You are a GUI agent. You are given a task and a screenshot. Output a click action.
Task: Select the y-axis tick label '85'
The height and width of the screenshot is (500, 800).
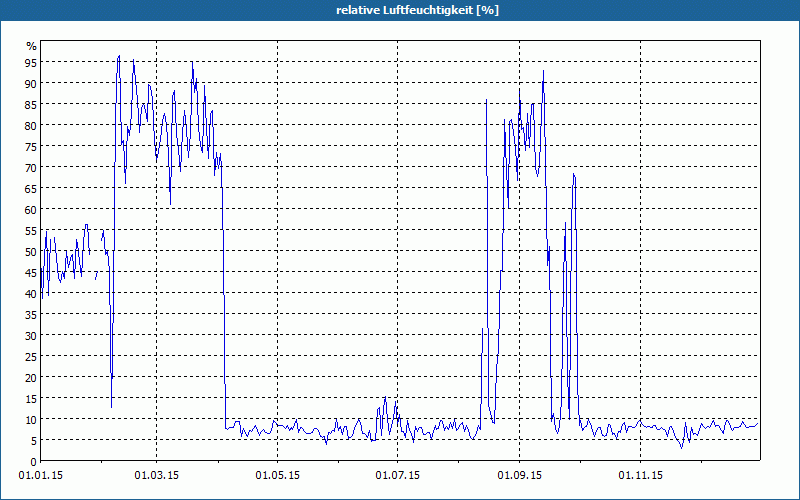[31, 104]
